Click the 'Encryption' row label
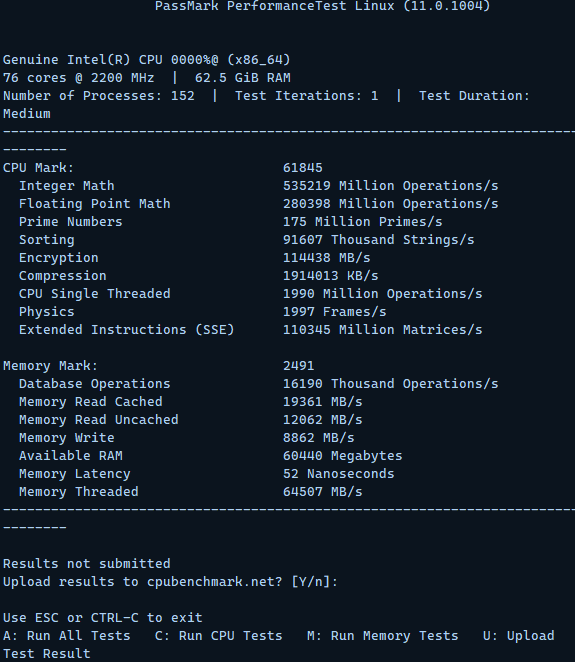Screen dimensions: 575x662 pyautogui.click(x=59, y=258)
